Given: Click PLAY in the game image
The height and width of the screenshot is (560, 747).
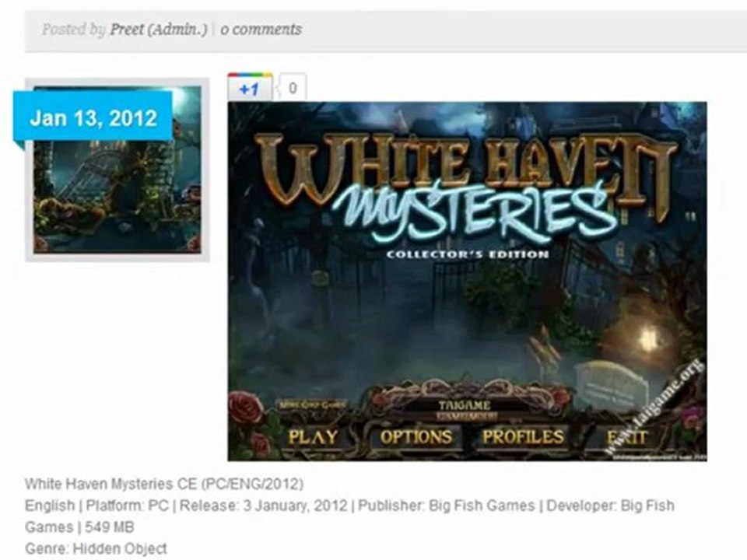Looking at the screenshot, I should coord(313,436).
